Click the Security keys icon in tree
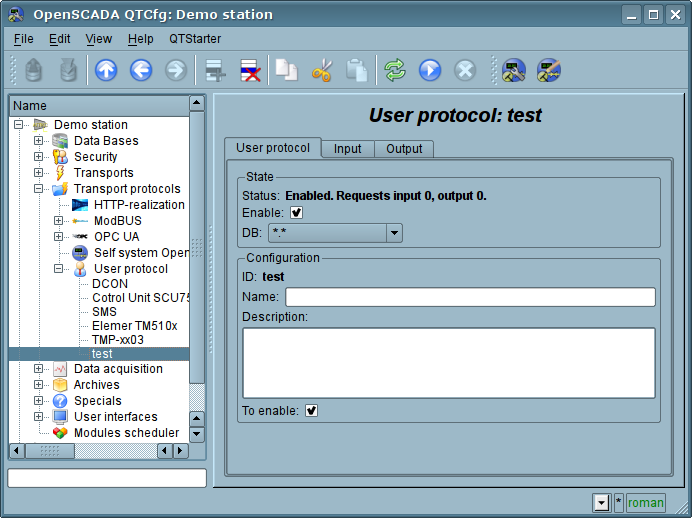This screenshot has height=518, width=692. (x=60, y=157)
